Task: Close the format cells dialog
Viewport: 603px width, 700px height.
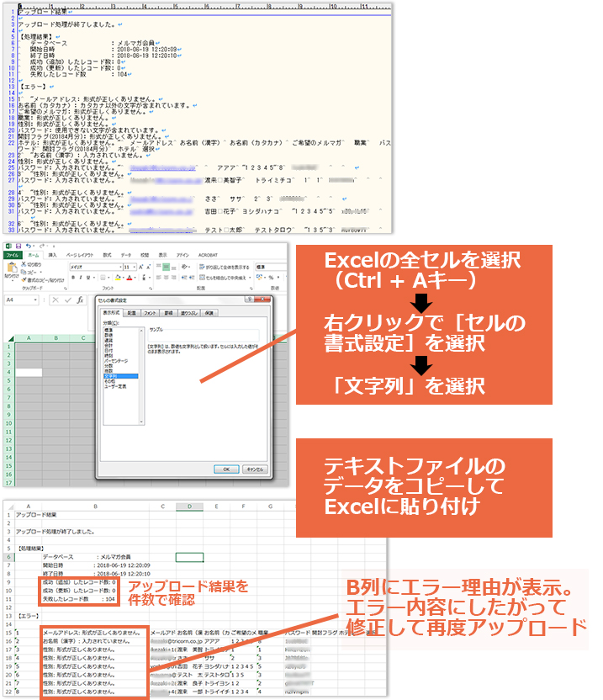Action: 262,300
